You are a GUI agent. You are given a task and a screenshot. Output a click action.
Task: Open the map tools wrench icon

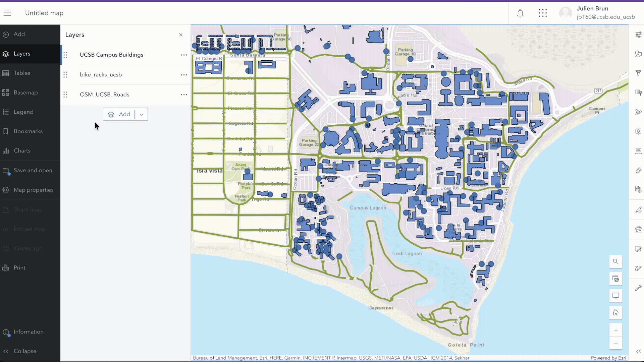(638, 288)
